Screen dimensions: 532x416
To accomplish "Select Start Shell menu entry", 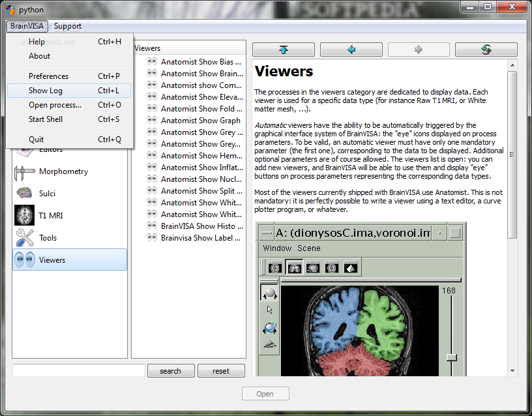I will (69, 119).
